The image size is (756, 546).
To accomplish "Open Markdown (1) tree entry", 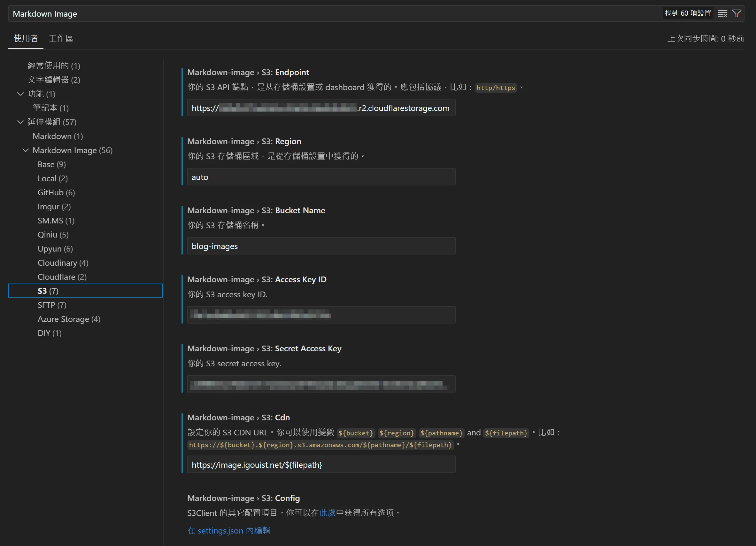I will (58, 136).
